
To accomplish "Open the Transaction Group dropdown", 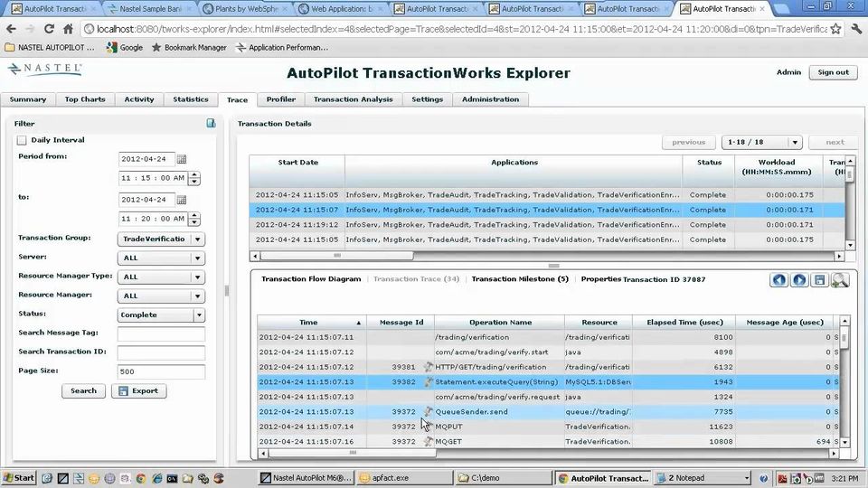I will pos(161,239).
